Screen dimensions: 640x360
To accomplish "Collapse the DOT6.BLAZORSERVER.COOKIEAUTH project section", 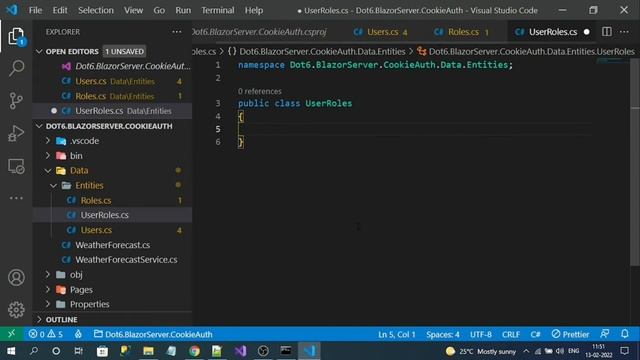I will pyautogui.click(x=39, y=126).
